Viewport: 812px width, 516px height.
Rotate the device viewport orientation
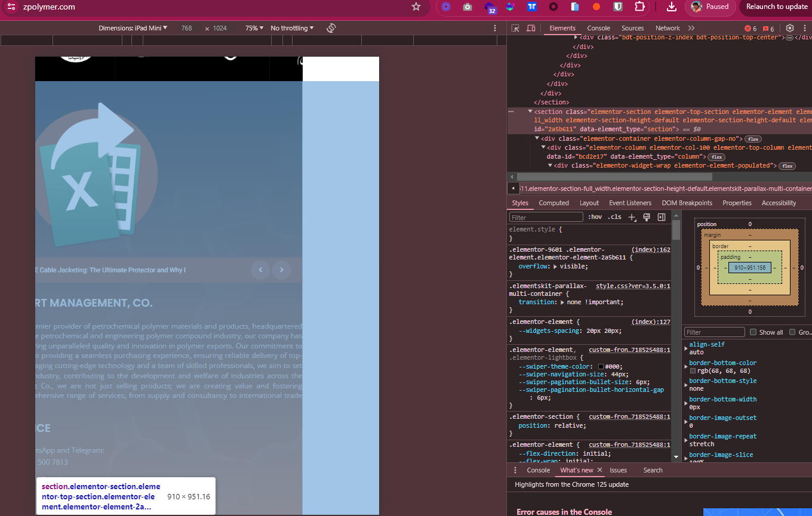(x=331, y=28)
